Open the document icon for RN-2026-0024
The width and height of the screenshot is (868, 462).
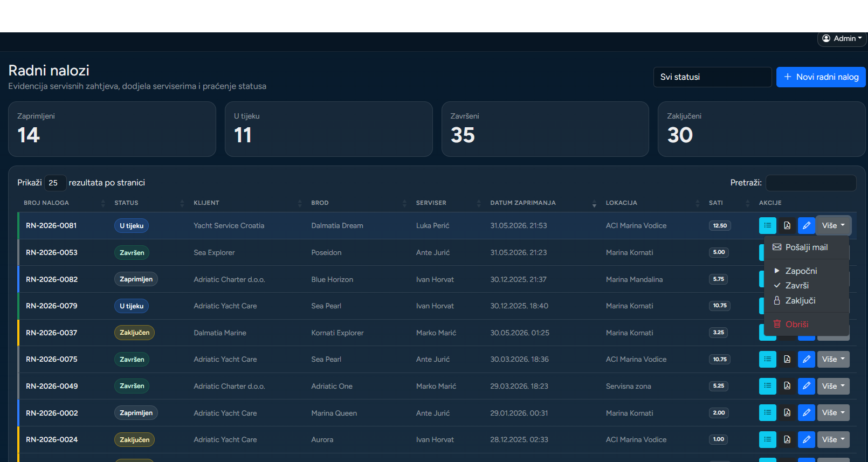(787, 439)
